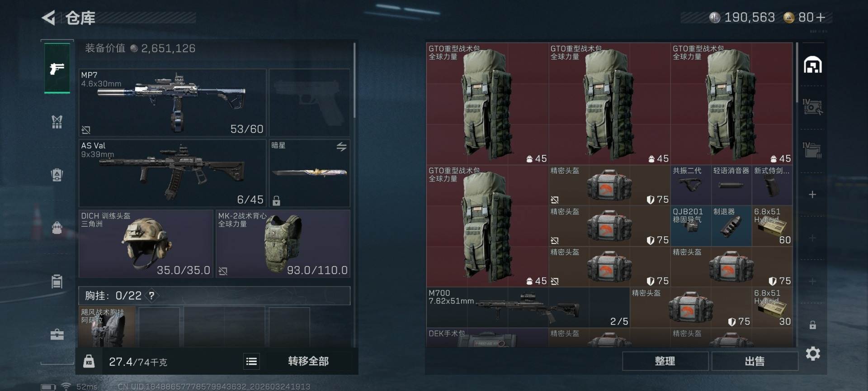
Task: Click the stash grid vertical scrollbar
Action: pyautogui.click(x=797, y=72)
